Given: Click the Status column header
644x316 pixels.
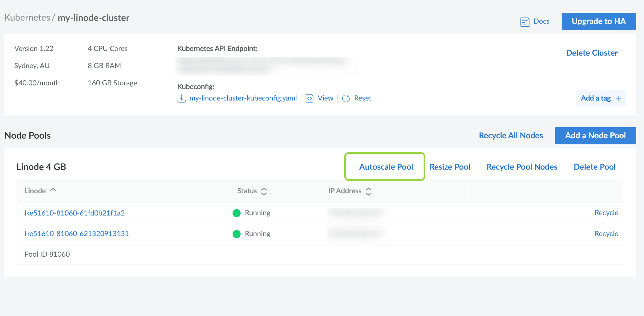Looking at the screenshot, I should 247,191.
